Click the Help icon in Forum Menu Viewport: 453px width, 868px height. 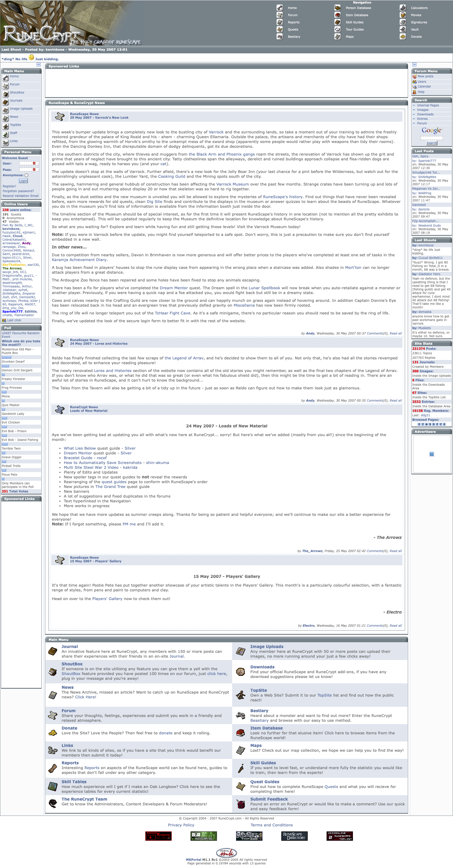415,92
